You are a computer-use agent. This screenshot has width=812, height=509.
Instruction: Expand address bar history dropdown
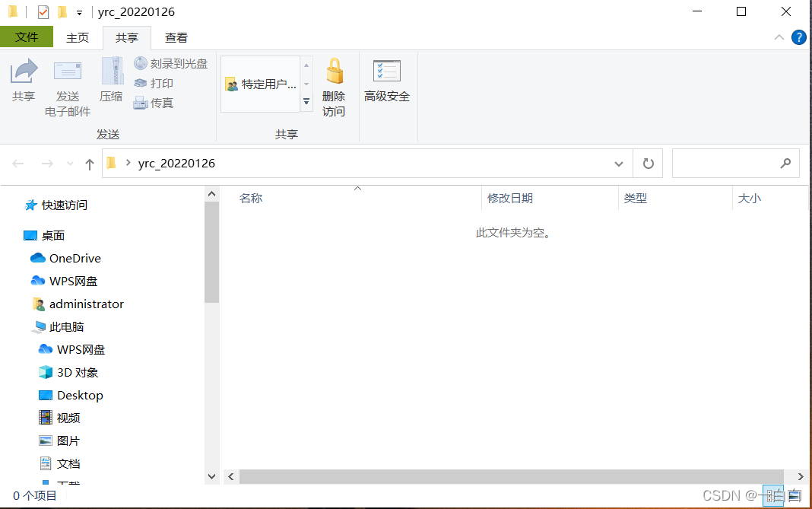618,164
